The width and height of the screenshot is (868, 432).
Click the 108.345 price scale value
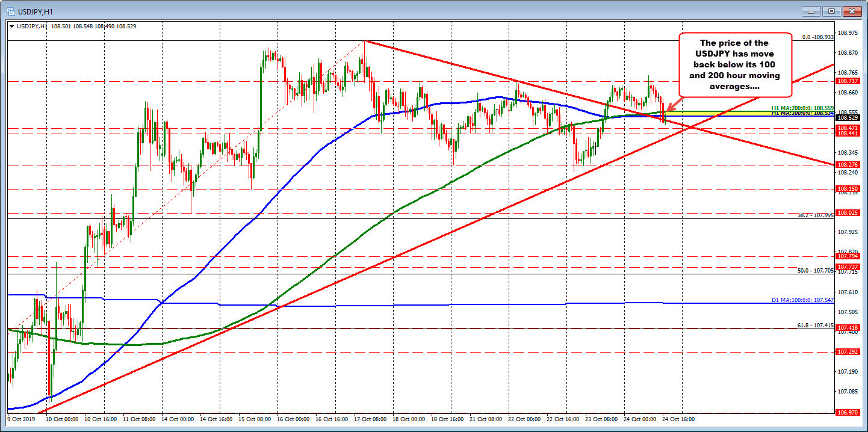[x=848, y=152]
